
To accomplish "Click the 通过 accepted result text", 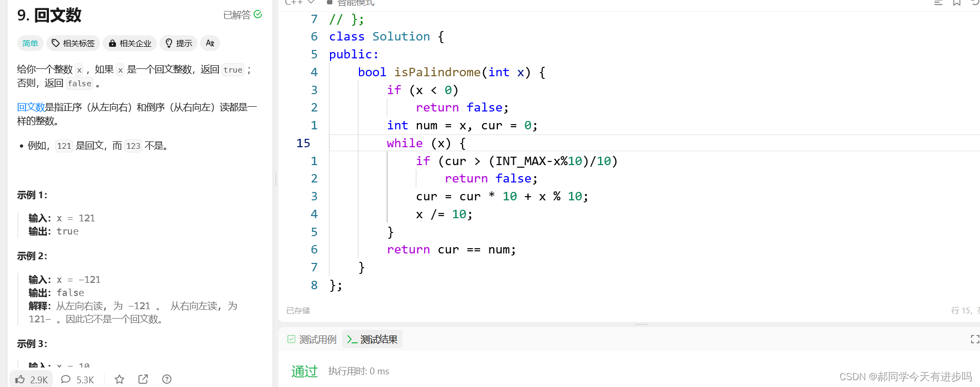I will click(x=304, y=371).
